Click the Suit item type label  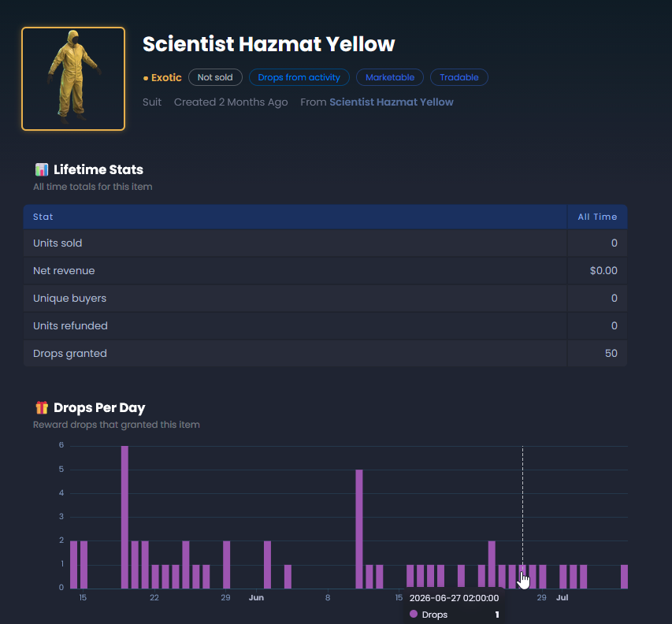point(152,102)
